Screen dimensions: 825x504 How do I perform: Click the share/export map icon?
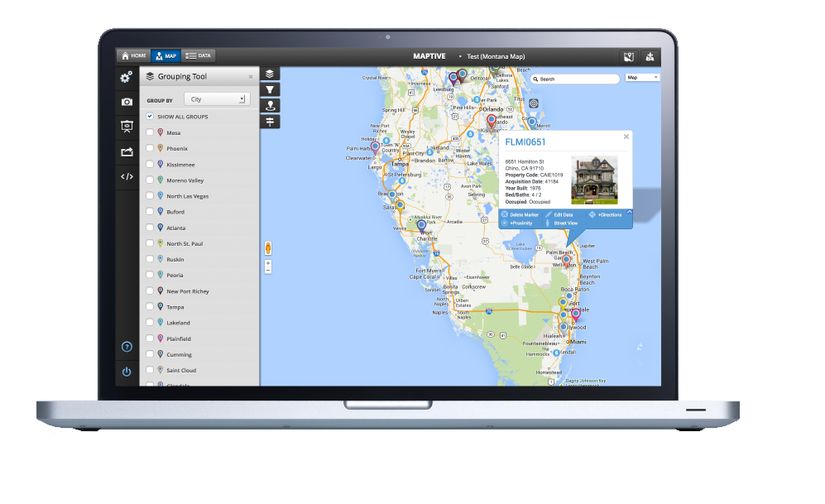coord(126,151)
